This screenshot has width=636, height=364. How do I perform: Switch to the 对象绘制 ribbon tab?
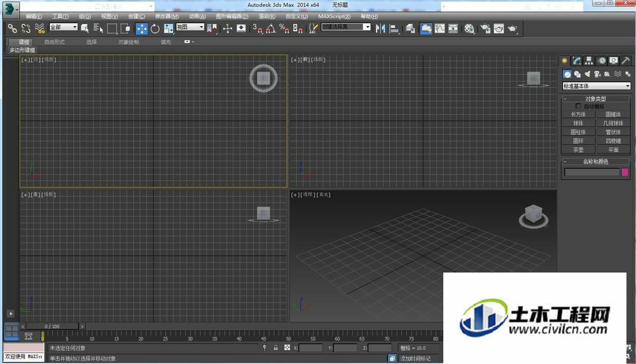click(128, 42)
